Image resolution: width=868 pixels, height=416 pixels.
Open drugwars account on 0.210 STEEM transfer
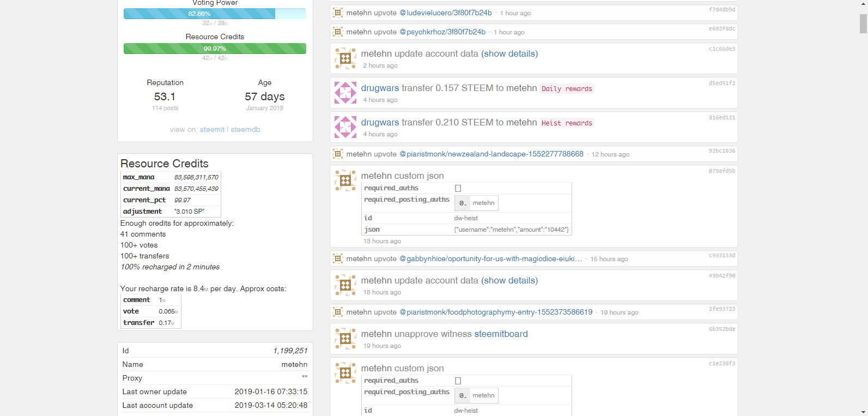(380, 122)
